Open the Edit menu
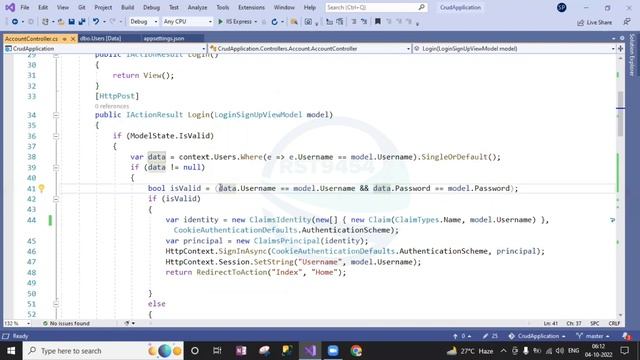The width and height of the screenshot is (640, 360). (43, 7)
